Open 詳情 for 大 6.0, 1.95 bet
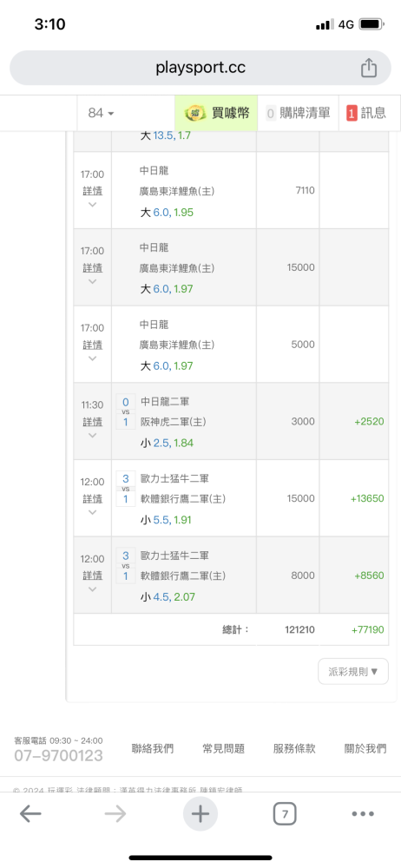The image size is (401, 868). 93,191
